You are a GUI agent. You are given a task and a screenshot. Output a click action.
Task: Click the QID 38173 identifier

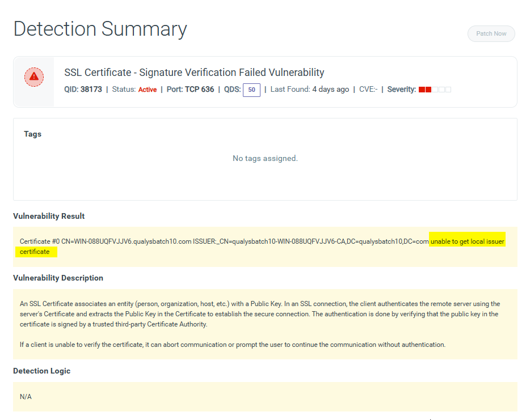tap(83, 90)
